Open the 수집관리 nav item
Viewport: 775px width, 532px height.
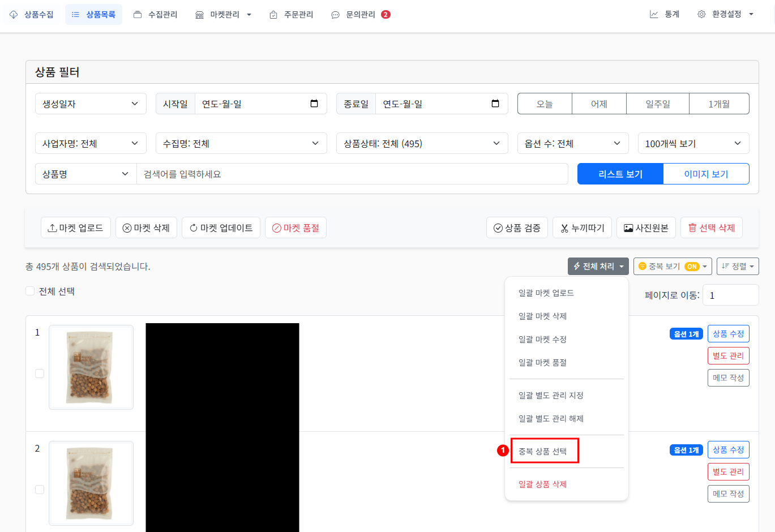tap(156, 15)
